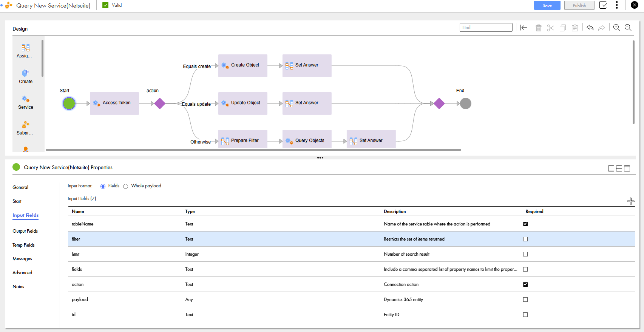644x332 pixels.
Task: Switch properties panel to maximized layout
Action: click(x=627, y=168)
